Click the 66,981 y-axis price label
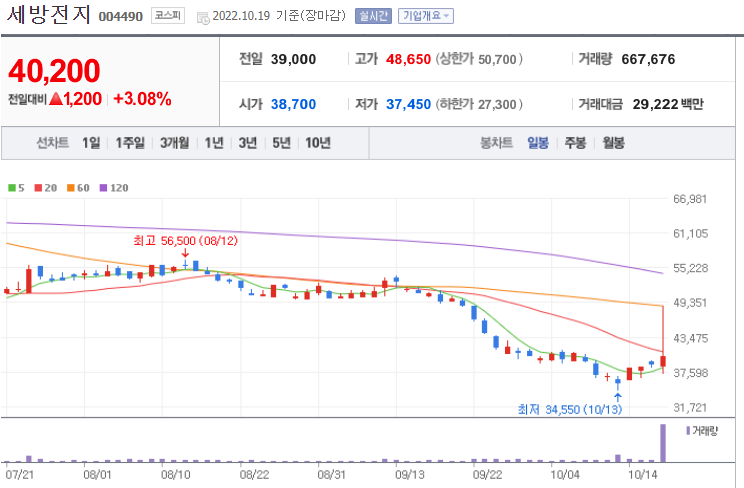The image size is (744, 488). [690, 199]
